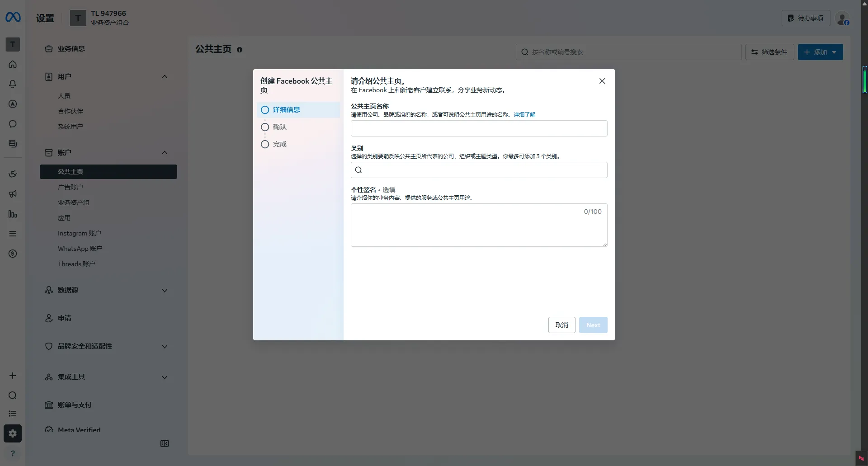Open the home icon in left rail
The height and width of the screenshot is (466, 868).
pos(13,64)
